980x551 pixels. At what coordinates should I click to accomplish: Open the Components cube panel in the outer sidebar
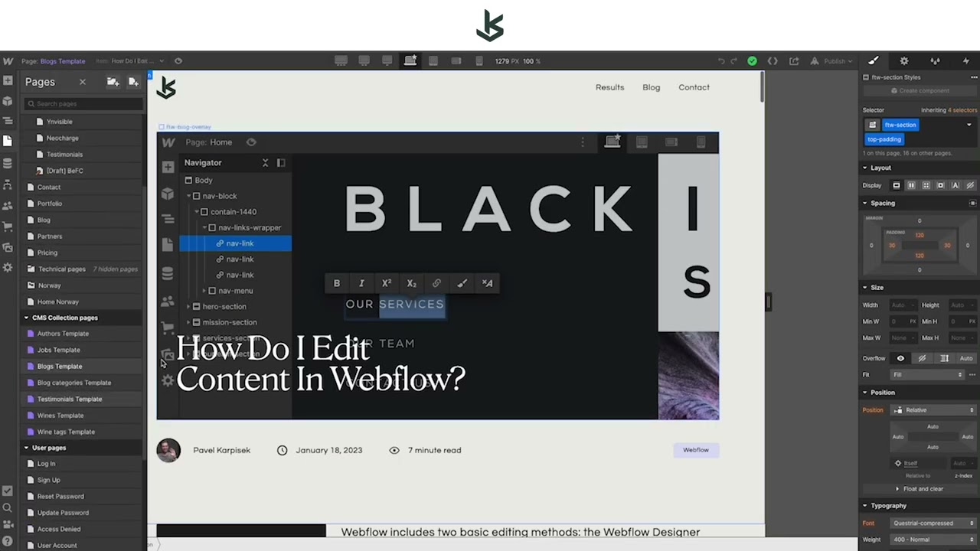[x=8, y=101]
